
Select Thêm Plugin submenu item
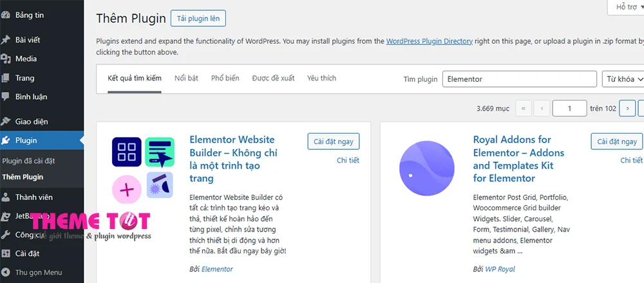point(23,177)
